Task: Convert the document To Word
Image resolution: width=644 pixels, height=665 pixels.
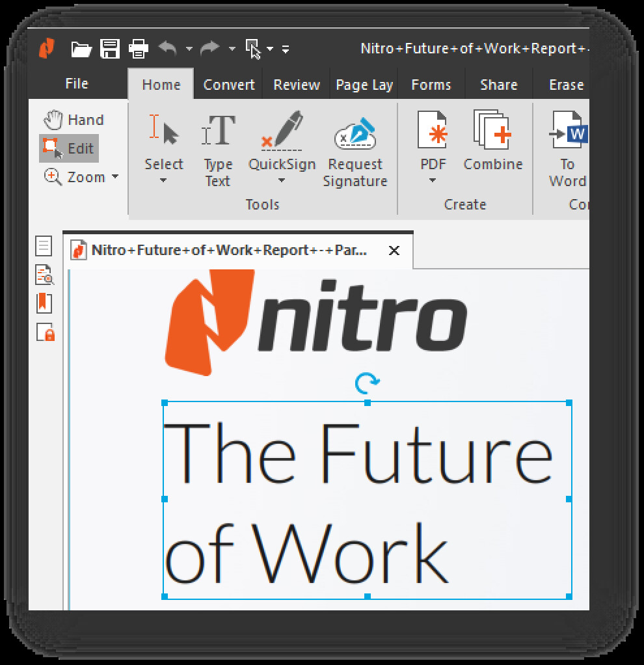Action: (x=567, y=150)
